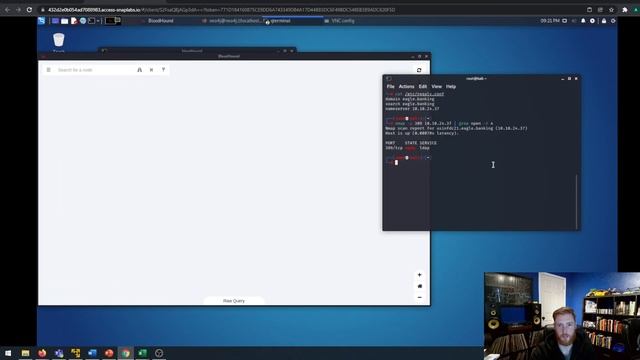Viewport: 640px width, 360px height.
Task: Open Chrome from the Windows taskbar
Action: coord(126,353)
